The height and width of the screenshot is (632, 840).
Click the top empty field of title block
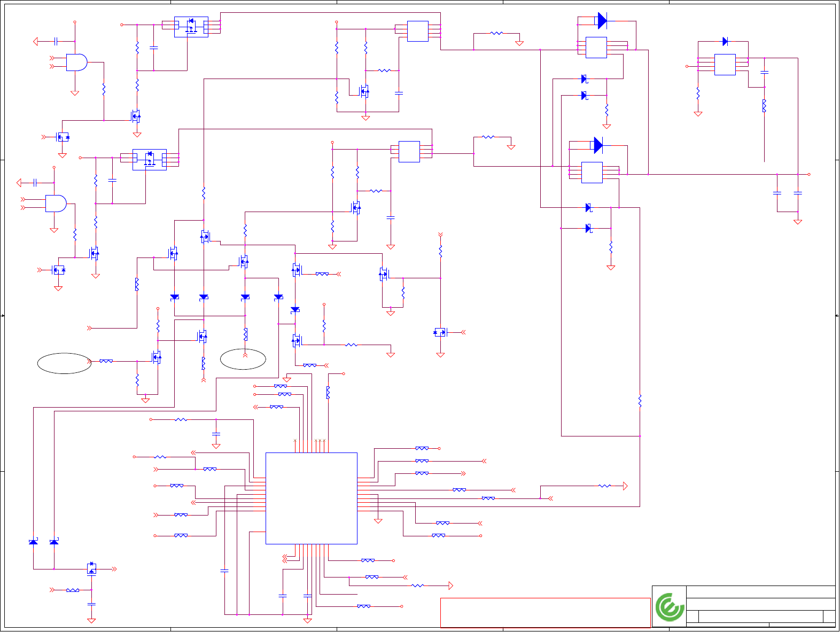[760, 592]
